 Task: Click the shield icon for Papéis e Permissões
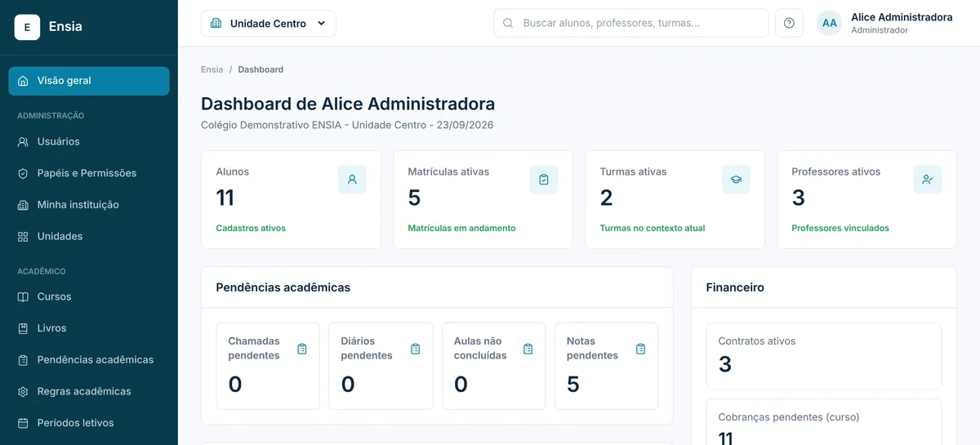(x=23, y=173)
